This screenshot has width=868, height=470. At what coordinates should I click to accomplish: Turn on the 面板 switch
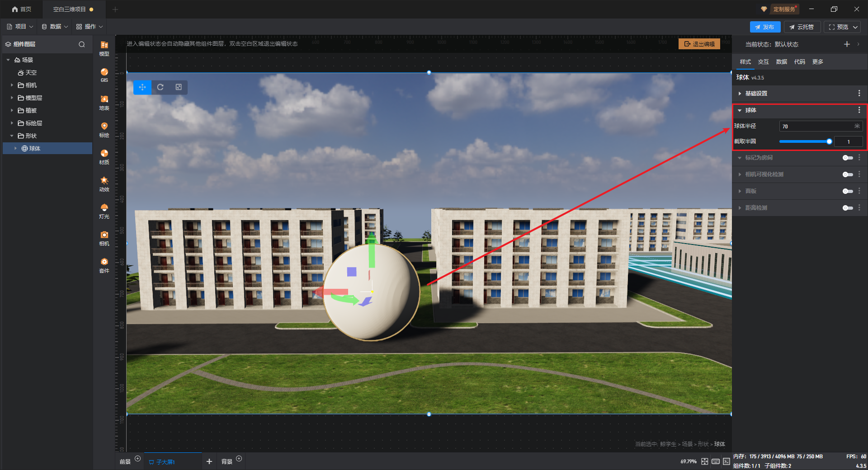(x=848, y=191)
